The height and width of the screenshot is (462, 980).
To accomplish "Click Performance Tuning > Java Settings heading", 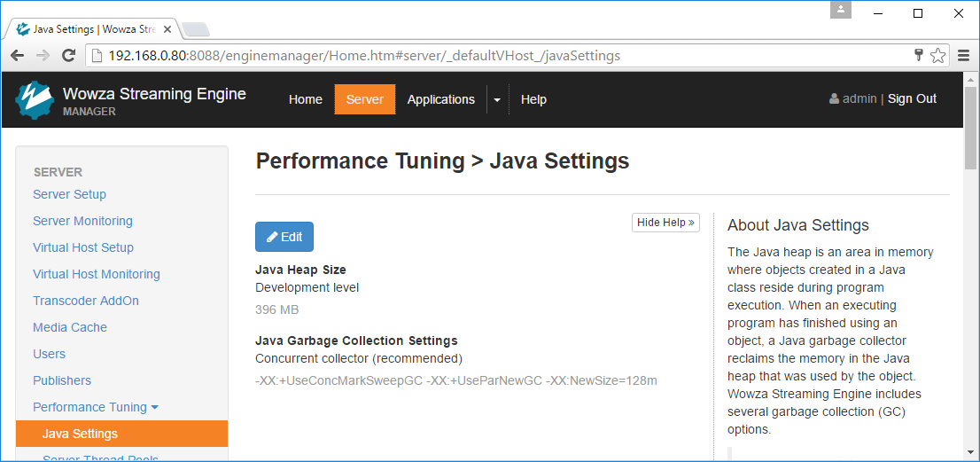I will tap(442, 161).
